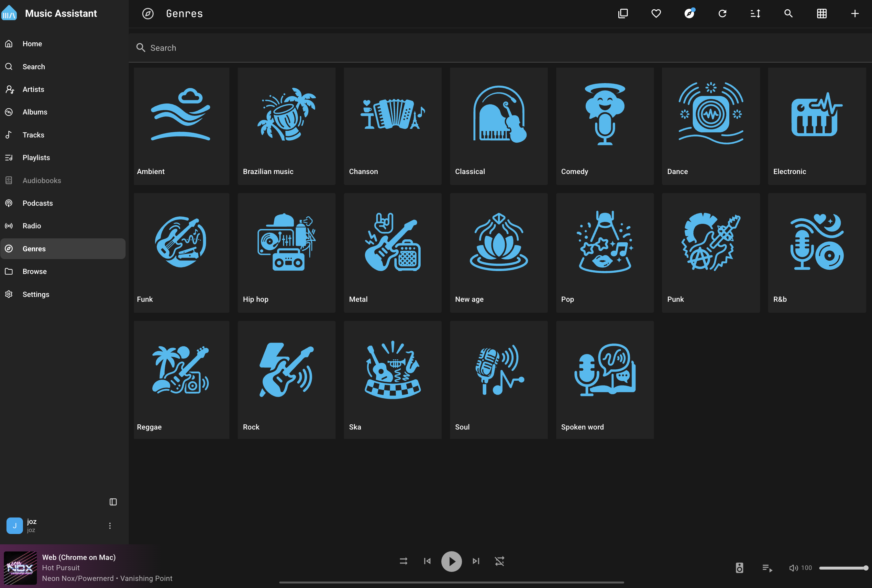The width and height of the screenshot is (872, 588).
Task: Skip to the next track
Action: 476,561
